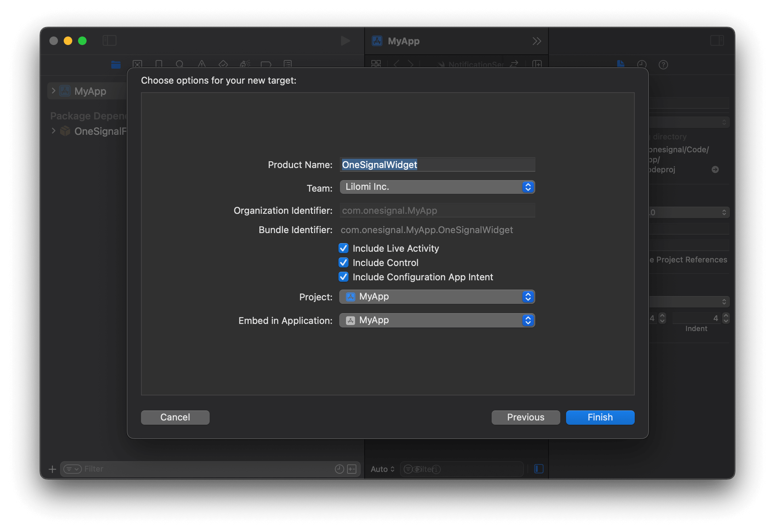Open the Bookmark navigator icon
Image resolution: width=775 pixels, height=532 pixels.
coord(159,64)
